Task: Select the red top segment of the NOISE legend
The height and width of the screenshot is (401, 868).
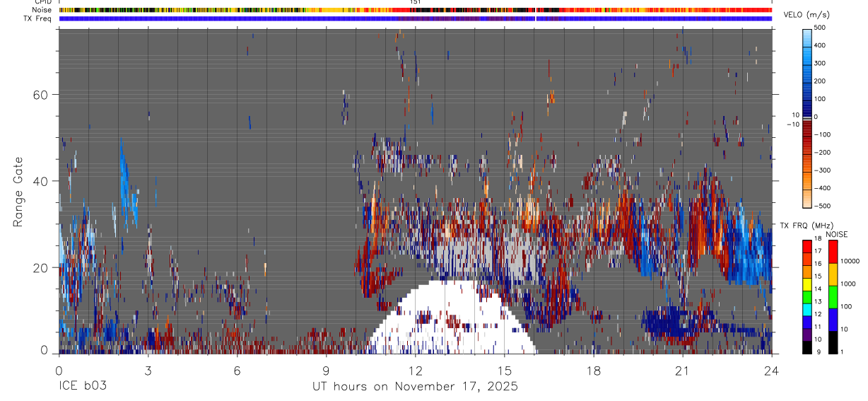Action: tap(833, 252)
